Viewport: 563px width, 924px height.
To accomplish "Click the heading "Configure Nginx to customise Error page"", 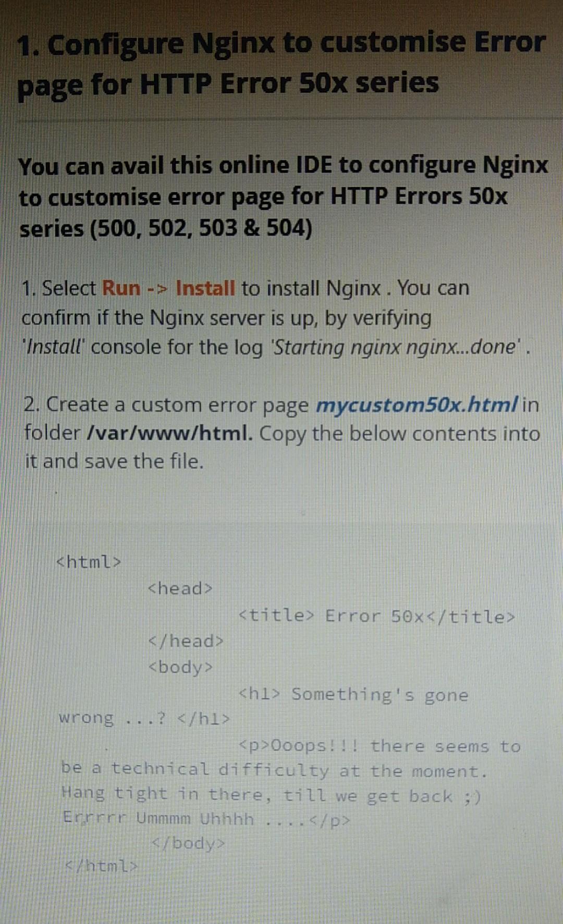I will point(281,64).
